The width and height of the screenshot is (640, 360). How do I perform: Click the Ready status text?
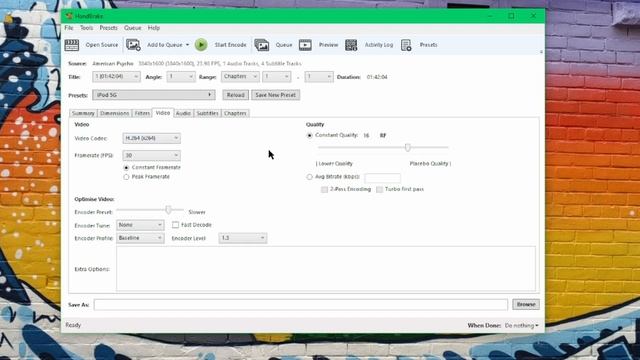pyautogui.click(x=73, y=325)
